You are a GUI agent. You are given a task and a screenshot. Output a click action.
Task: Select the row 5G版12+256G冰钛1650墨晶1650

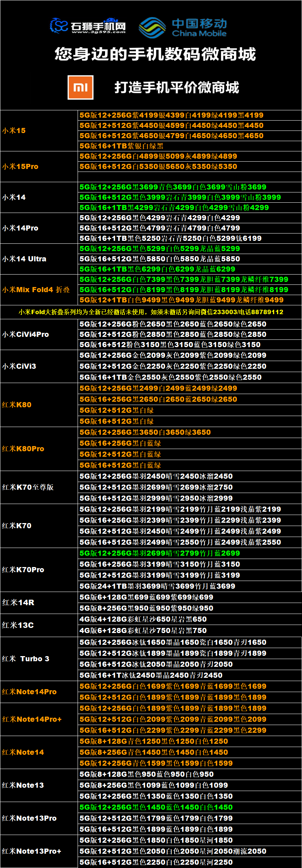click(x=190, y=642)
